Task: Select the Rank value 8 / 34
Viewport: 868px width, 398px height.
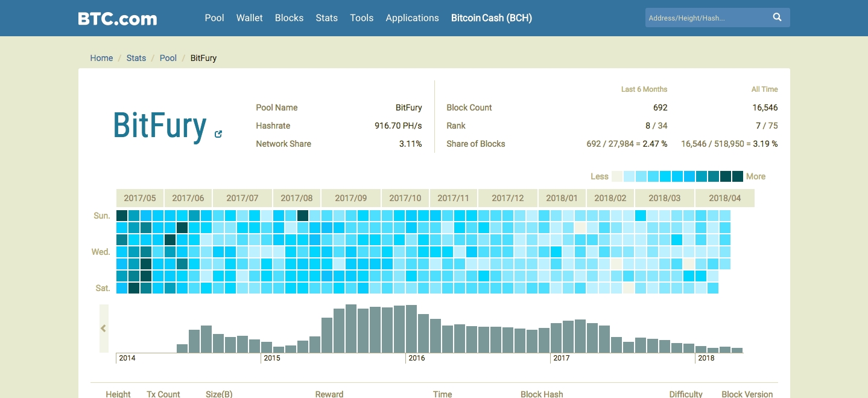Action: (x=656, y=126)
